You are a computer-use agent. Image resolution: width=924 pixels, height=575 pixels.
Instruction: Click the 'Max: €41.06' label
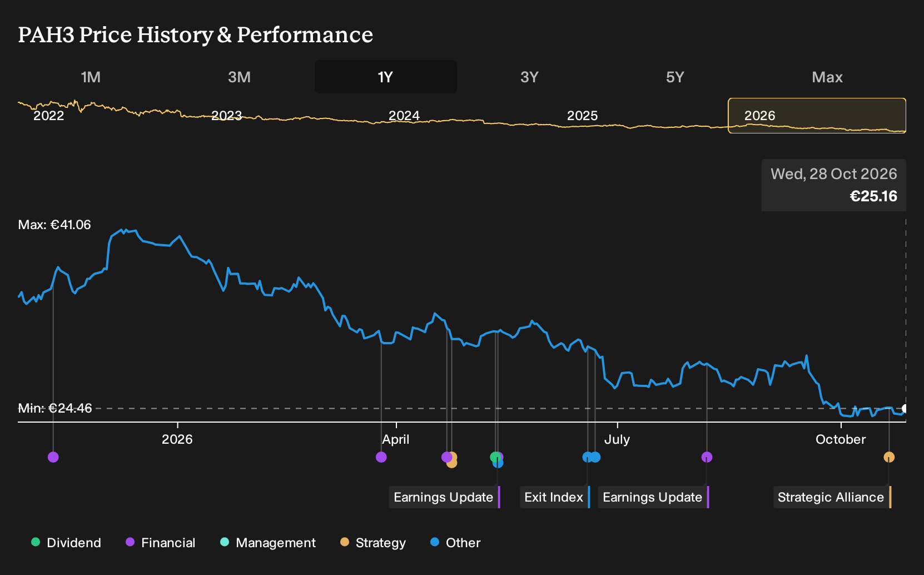pyautogui.click(x=54, y=225)
